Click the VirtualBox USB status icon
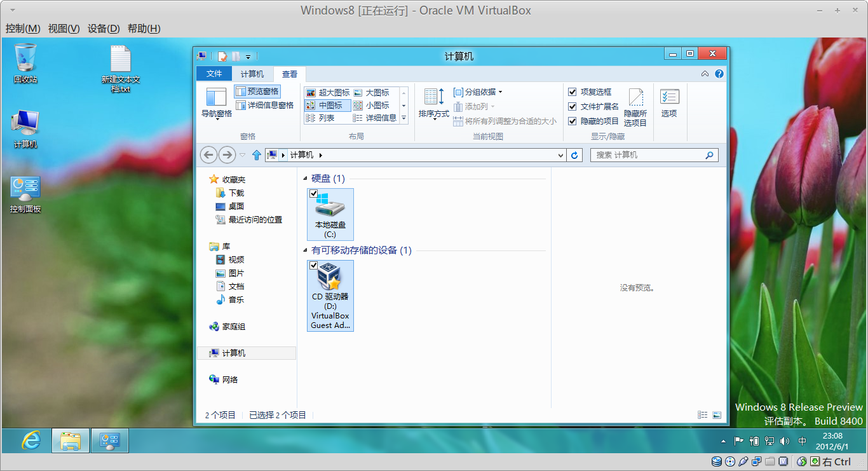The width and height of the screenshot is (868, 471). coord(743,461)
